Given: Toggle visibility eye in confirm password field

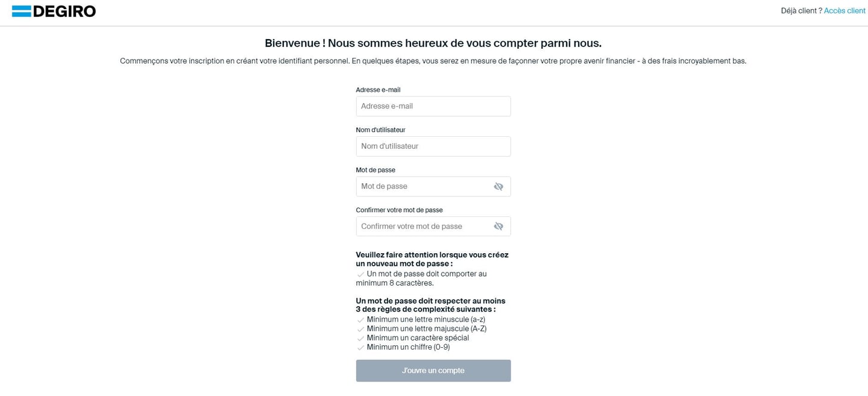Looking at the screenshot, I should click(x=498, y=227).
